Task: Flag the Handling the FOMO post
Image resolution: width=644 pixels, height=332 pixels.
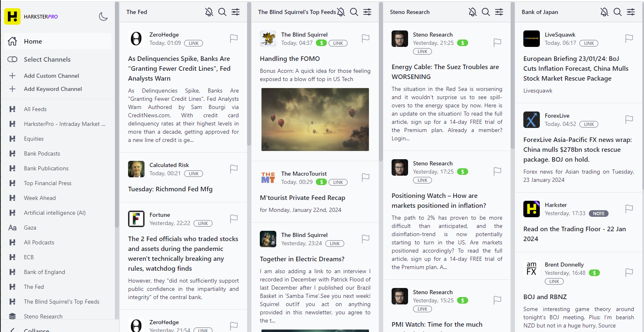Action: coord(366,38)
